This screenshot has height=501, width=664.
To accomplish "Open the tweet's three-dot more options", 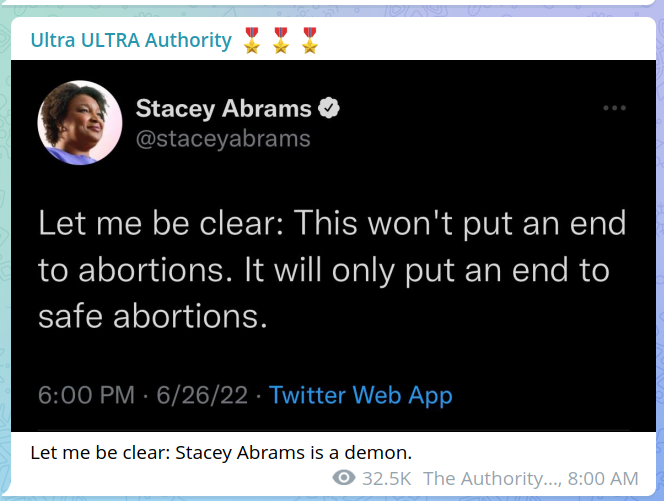I will tap(614, 108).
